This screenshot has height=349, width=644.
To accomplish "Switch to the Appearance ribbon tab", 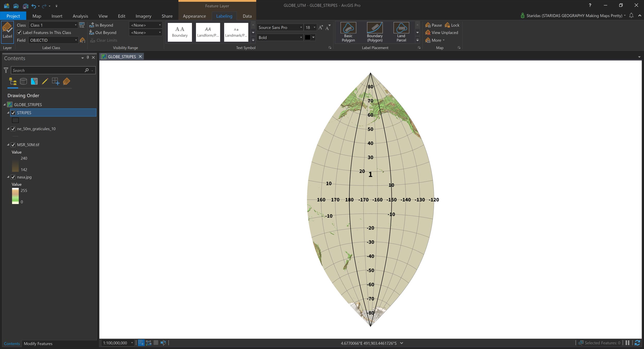I will coord(194,16).
